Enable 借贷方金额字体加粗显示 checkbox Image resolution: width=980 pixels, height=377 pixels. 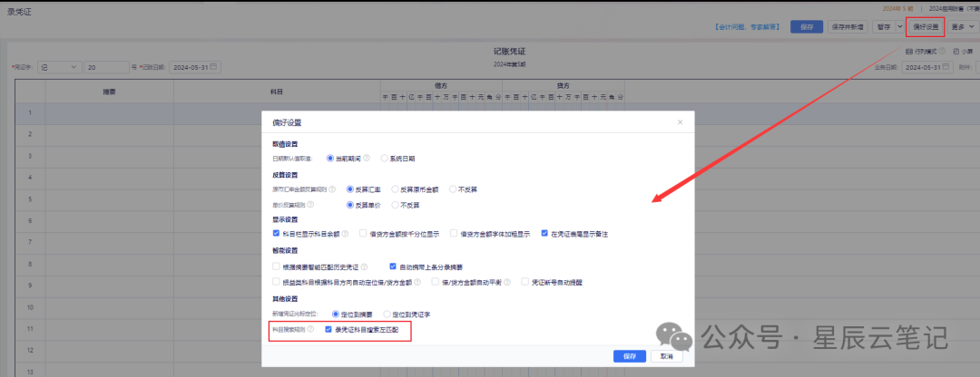(x=454, y=234)
